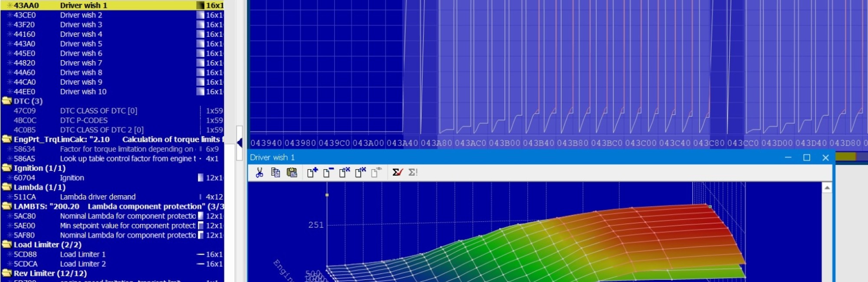868x282 pixels.
Task: Select Load Limiter 2 entry
Action: (x=83, y=264)
